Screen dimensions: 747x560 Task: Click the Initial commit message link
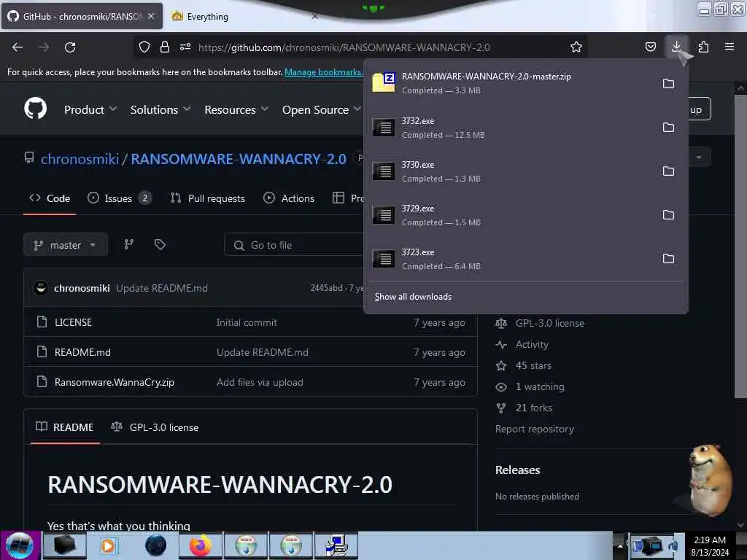coord(247,322)
